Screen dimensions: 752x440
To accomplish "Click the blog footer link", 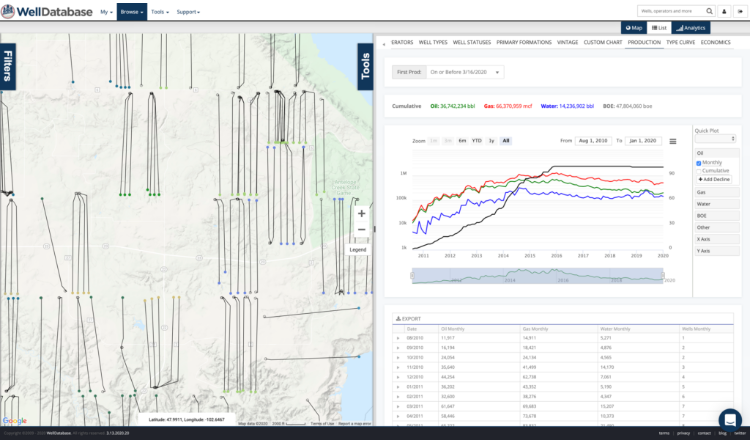I will pos(722,433).
